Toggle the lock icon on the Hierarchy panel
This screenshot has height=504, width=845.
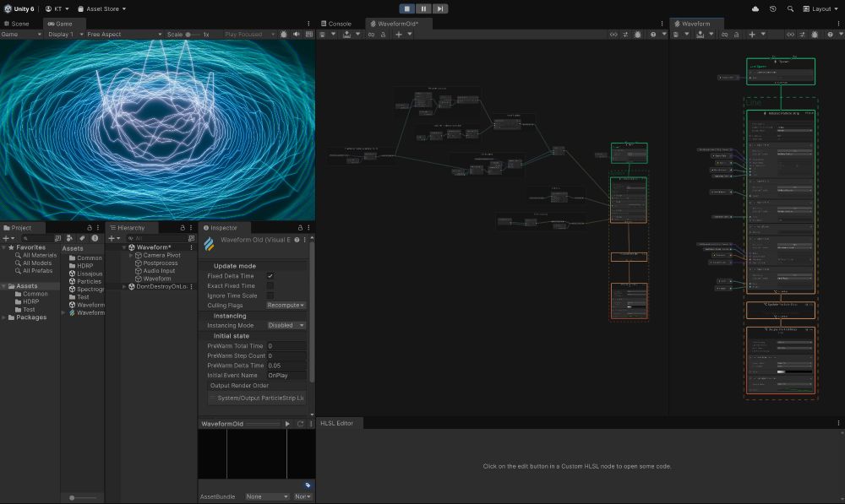pos(183,228)
